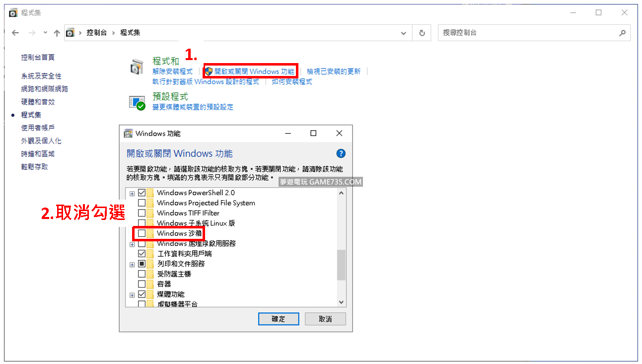
Task: Click the Back arrow in Control Panel
Action: coord(15,33)
